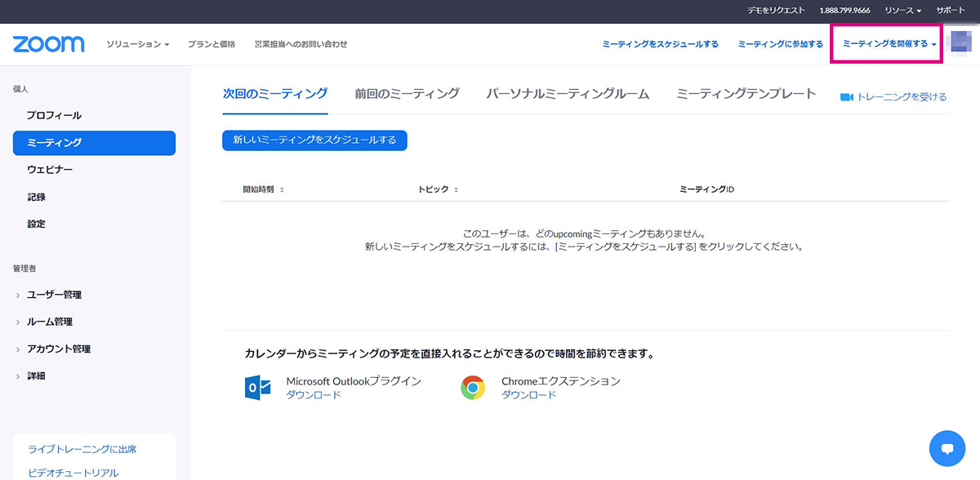
Task: Click the Zoom logo
Action: tap(48, 44)
